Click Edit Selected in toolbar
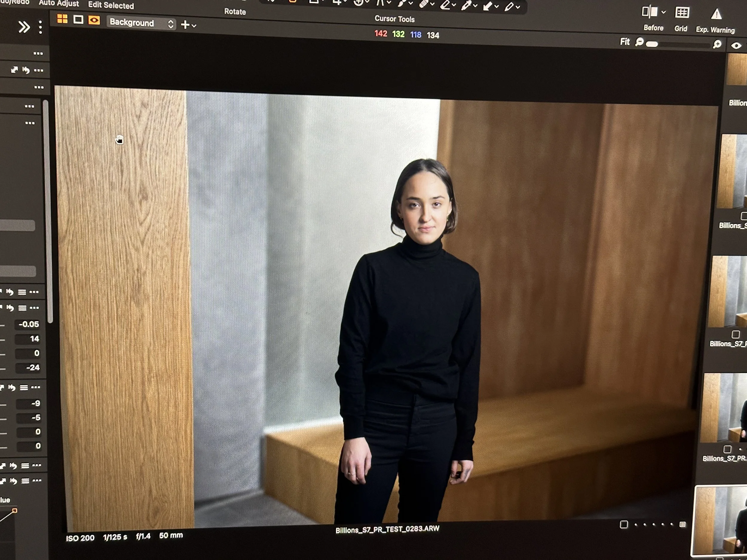Image resolution: width=747 pixels, height=560 pixels. [111, 5]
